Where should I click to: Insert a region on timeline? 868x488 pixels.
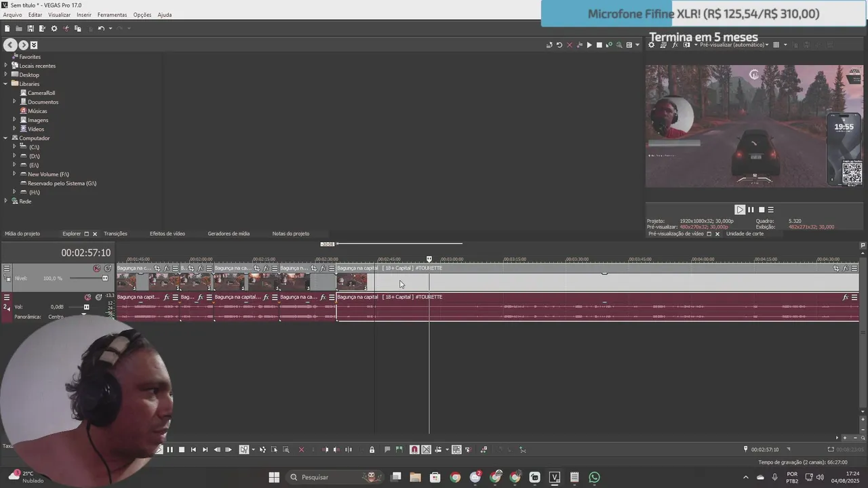pyautogui.click(x=399, y=449)
